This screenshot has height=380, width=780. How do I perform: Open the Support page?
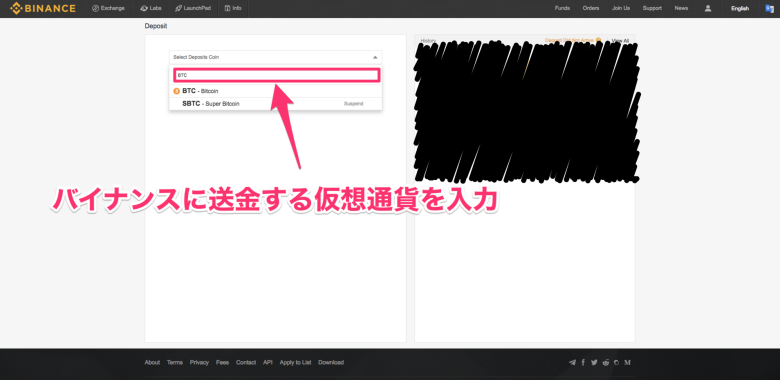[652, 8]
